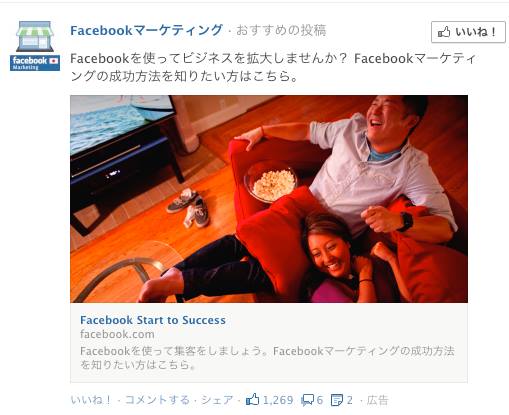Click the post body text about ビジネスを拡大
This screenshot has height=415, width=509.
[273, 67]
